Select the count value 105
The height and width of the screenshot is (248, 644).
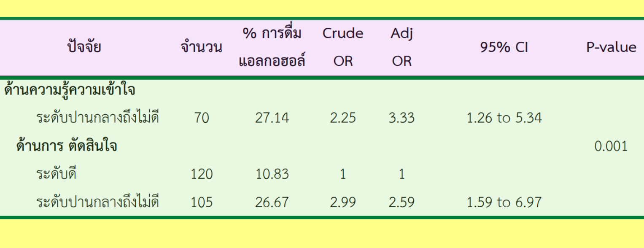(202, 202)
